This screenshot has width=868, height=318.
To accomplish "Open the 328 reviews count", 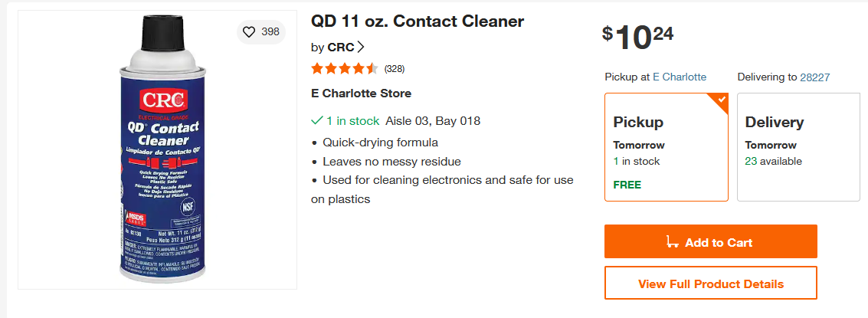I will (x=394, y=69).
